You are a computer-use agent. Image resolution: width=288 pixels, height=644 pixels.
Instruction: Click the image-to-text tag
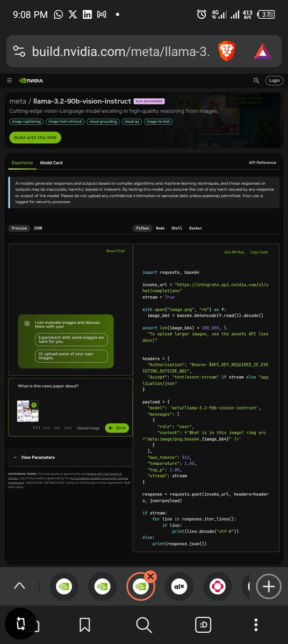158,122
